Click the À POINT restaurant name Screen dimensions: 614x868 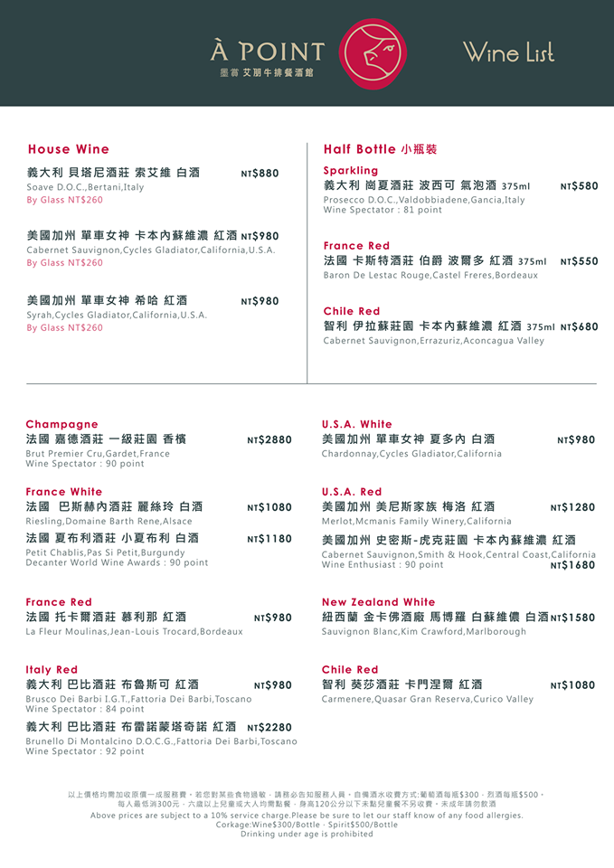pos(267,52)
